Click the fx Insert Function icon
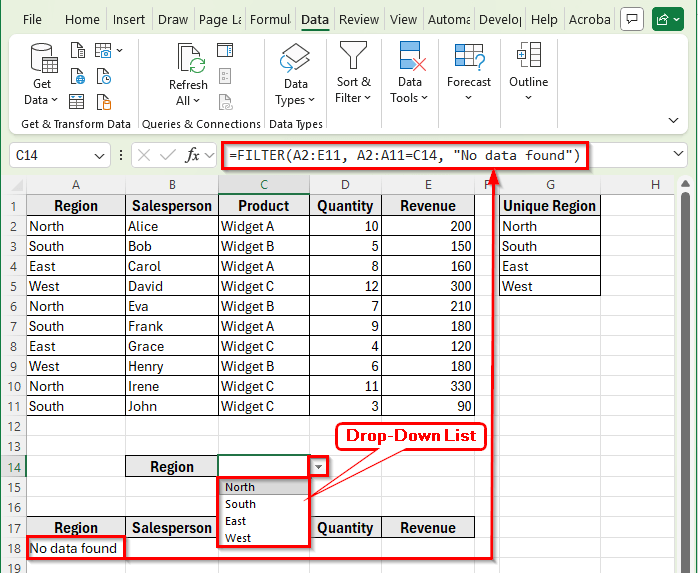This screenshot has height=573, width=698. pos(192,155)
